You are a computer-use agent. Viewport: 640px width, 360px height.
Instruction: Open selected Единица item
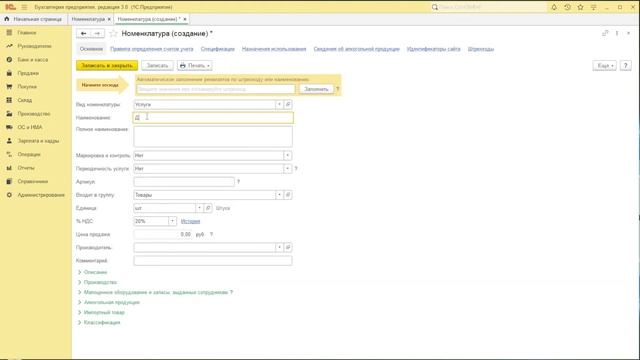click(x=208, y=208)
